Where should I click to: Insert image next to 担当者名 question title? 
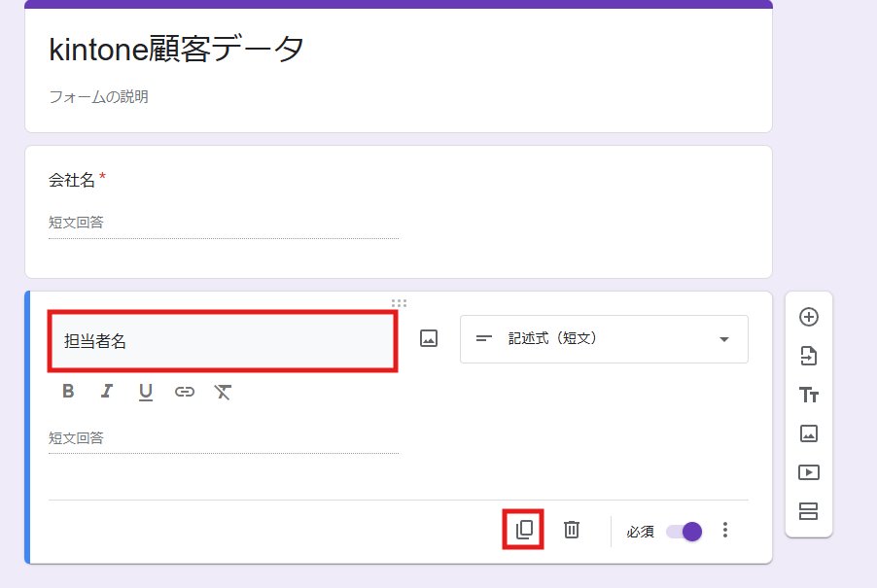point(429,338)
